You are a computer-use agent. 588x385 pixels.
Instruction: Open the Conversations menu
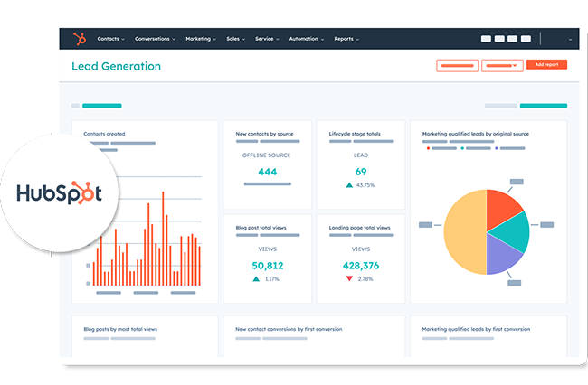[x=155, y=39]
